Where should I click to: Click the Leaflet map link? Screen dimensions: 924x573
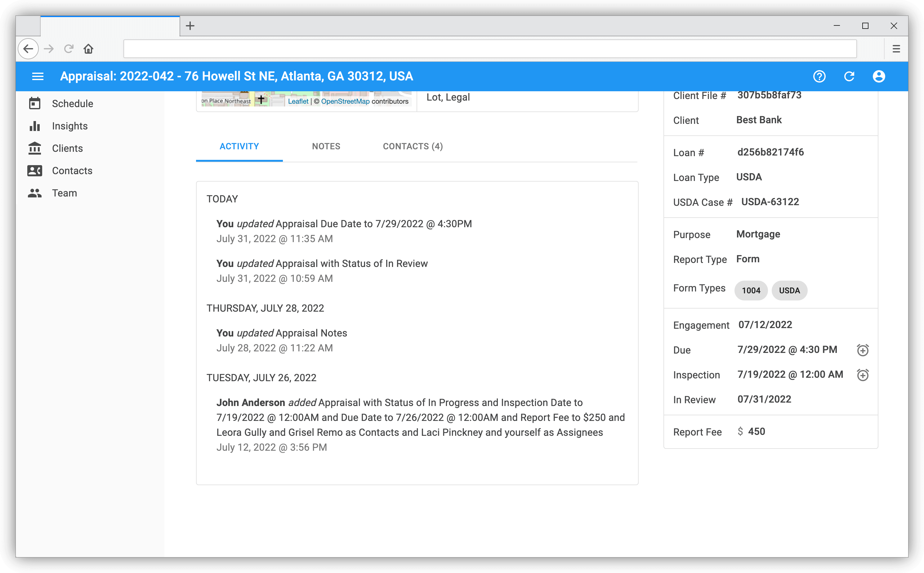(298, 101)
